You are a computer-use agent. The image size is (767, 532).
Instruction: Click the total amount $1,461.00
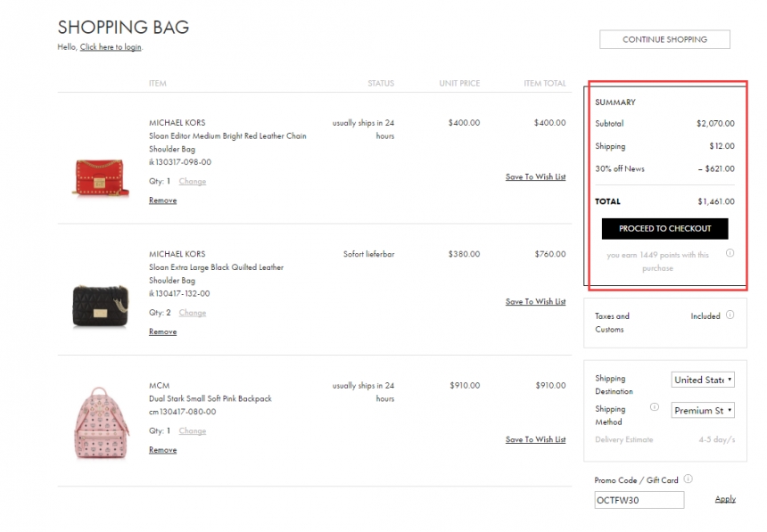pyautogui.click(x=715, y=201)
